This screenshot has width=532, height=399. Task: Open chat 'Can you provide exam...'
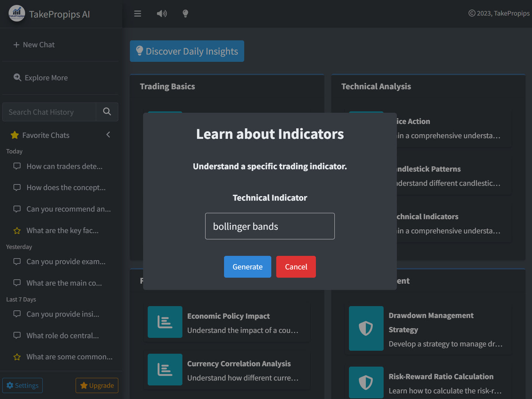[66, 262]
